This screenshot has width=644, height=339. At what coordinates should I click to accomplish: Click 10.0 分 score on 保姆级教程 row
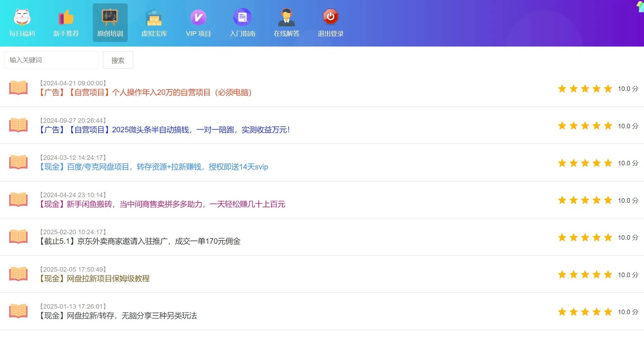[628, 275]
